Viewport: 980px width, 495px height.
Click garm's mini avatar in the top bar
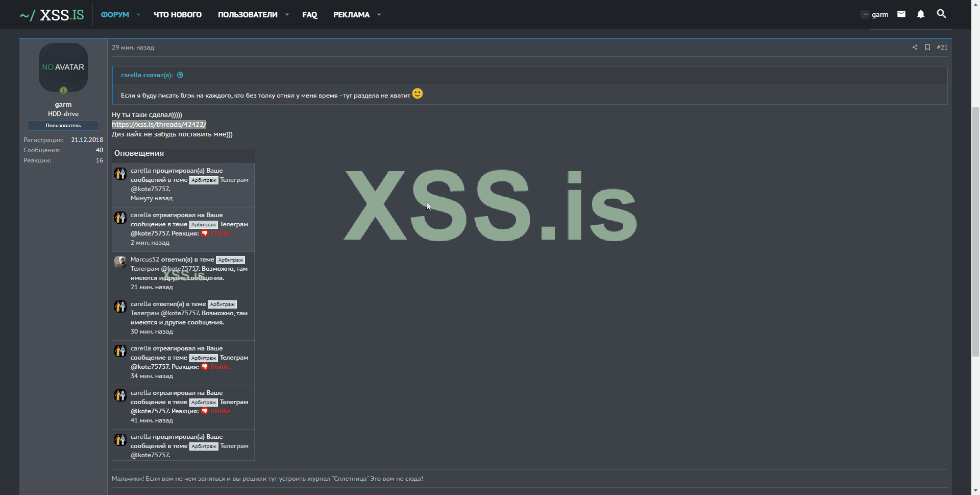[865, 14]
